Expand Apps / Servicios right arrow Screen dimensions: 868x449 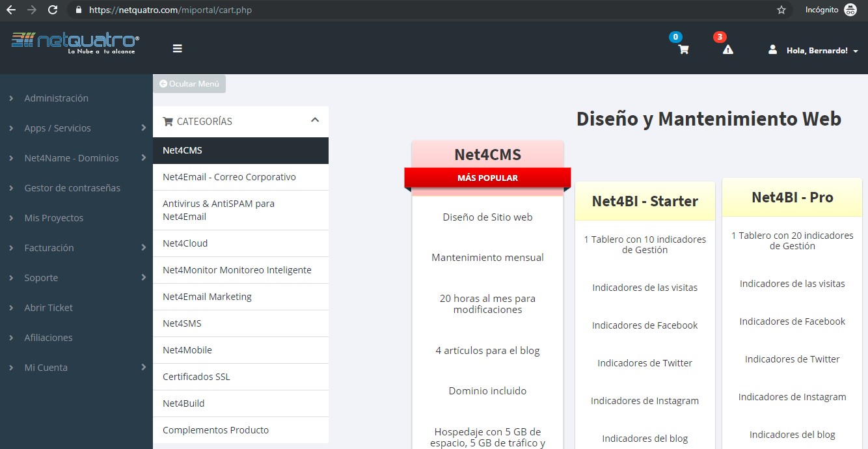click(143, 128)
